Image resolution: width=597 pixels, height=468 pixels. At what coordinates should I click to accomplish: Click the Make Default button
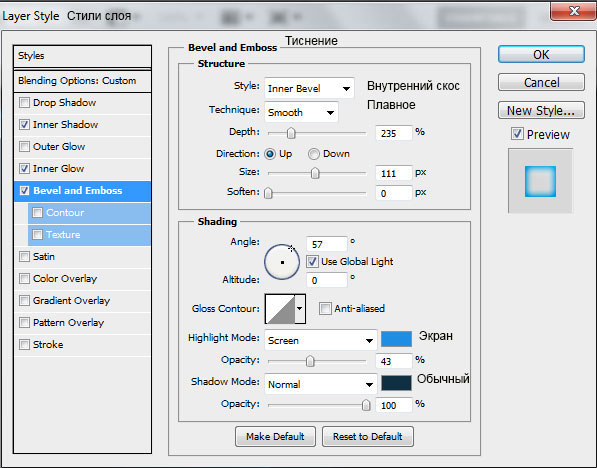(x=275, y=436)
